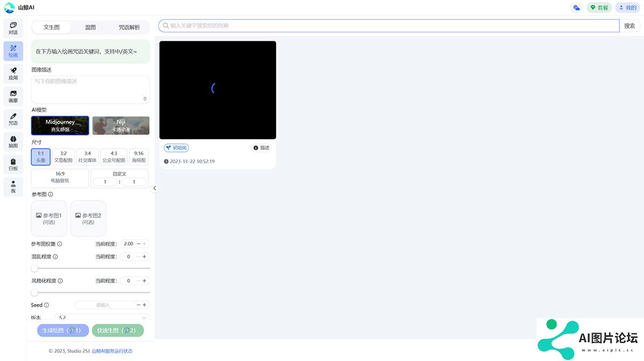Show info icon beside 风格化程度
Screen dimensions: 644x361
(60, 281)
